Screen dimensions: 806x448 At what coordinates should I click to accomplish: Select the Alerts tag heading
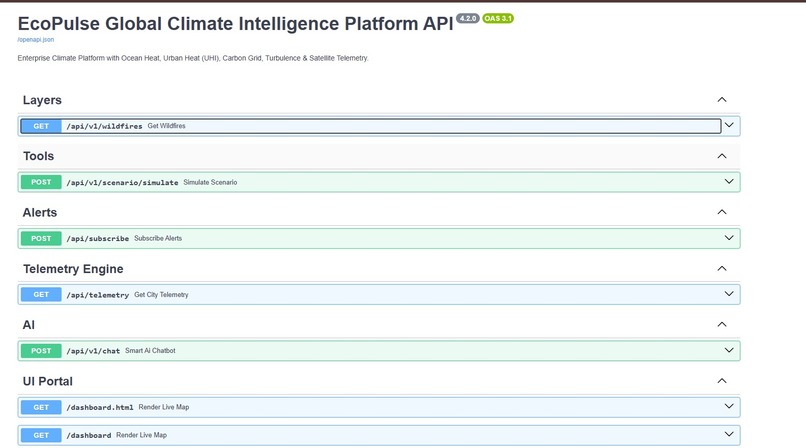click(40, 213)
